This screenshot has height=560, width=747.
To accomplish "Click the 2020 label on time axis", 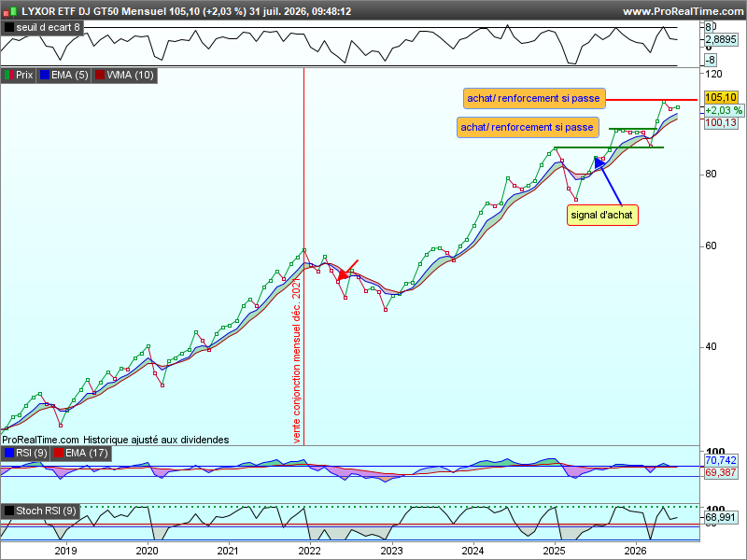I will click(148, 552).
